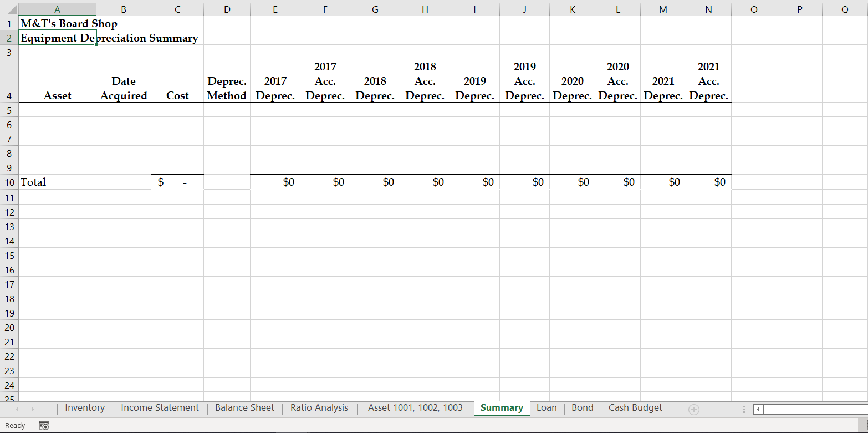
Task: Click cell with M&T's Board Shop title
Action: 57,24
